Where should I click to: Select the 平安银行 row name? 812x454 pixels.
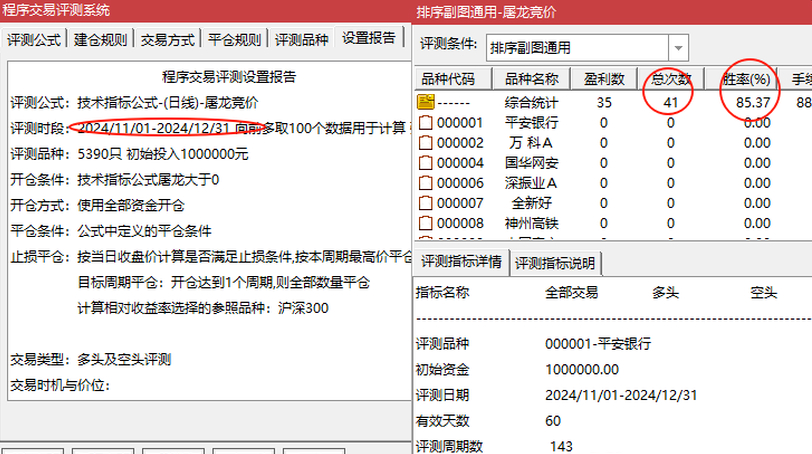531,123
